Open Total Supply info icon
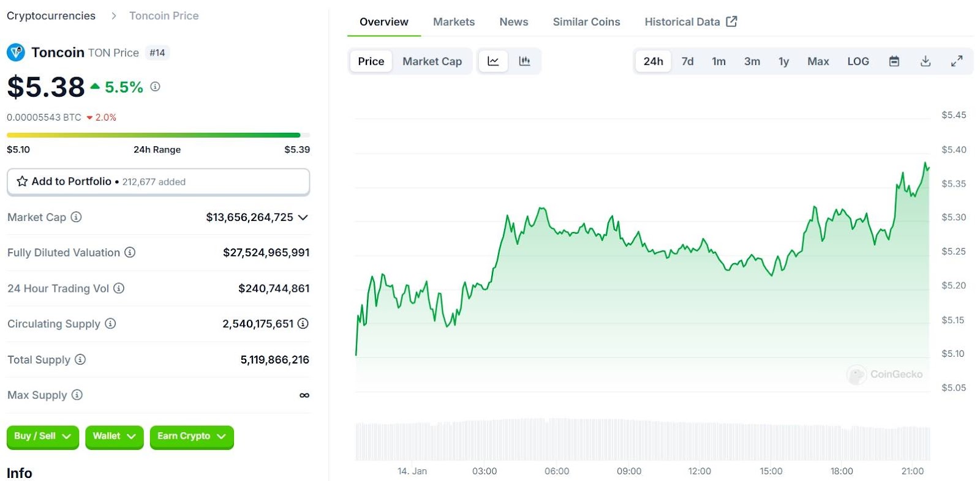Image resolution: width=980 pixels, height=481 pixels. [80, 359]
